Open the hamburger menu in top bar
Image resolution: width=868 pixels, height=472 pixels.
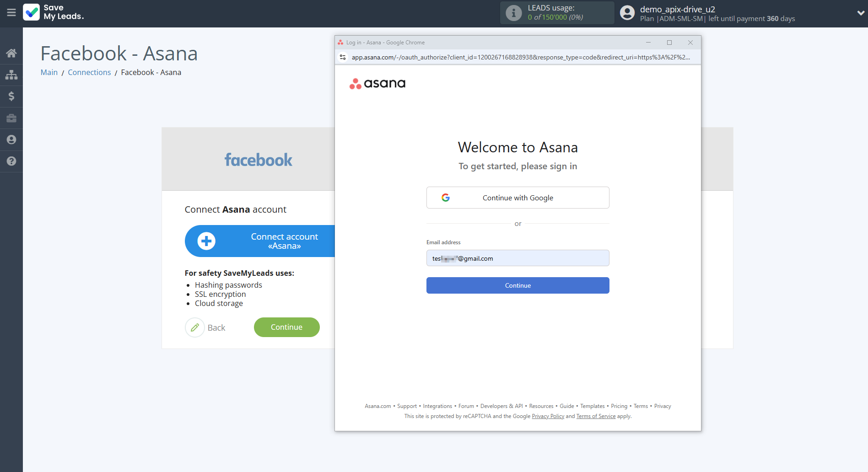(x=11, y=13)
